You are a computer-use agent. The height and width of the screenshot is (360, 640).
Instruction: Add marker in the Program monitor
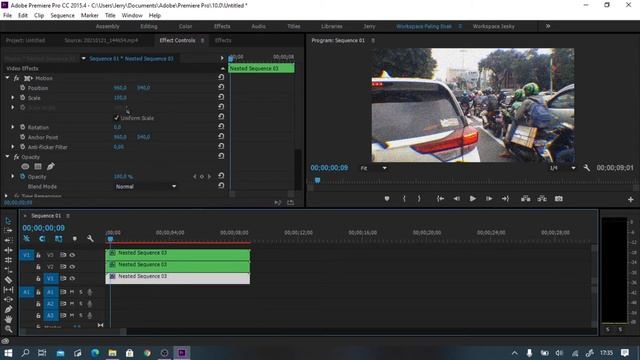tap(387, 199)
